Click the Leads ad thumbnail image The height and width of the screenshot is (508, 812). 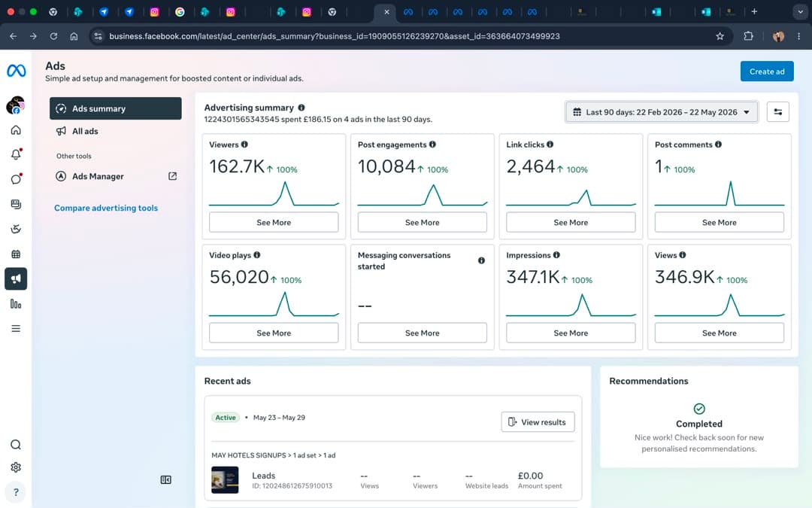[225, 480]
